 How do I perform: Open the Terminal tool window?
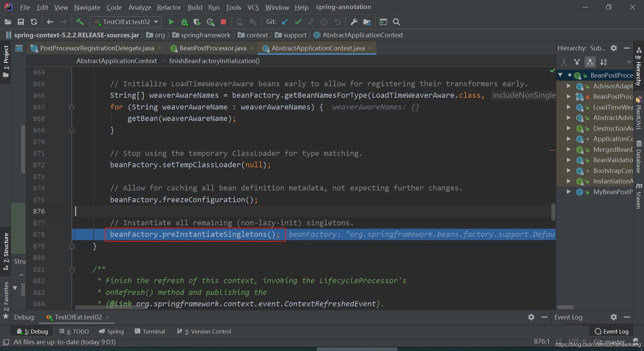[150, 332]
